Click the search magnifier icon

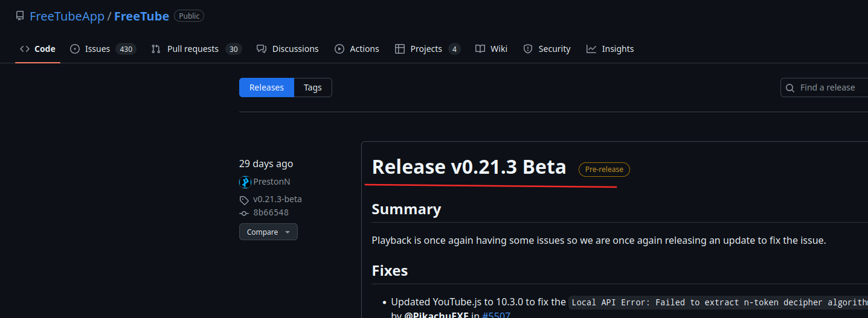790,88
